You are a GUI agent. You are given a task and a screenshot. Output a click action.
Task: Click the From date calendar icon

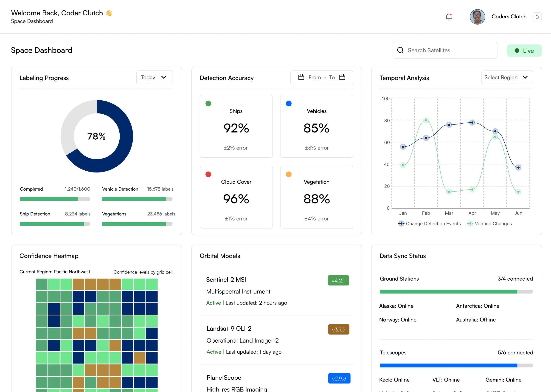tap(301, 77)
